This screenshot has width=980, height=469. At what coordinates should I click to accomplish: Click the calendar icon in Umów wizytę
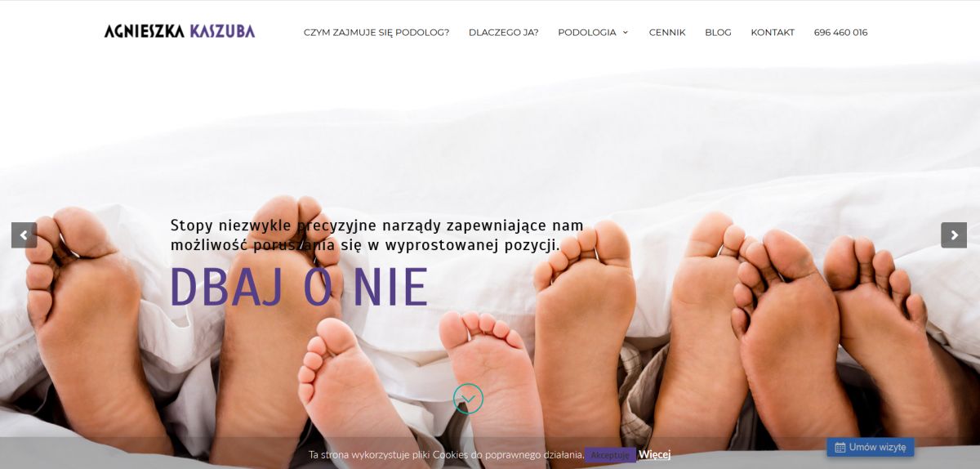pyautogui.click(x=840, y=448)
